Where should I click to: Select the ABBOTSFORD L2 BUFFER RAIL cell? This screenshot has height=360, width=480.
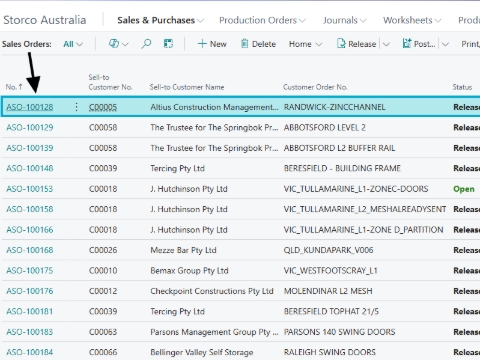[x=339, y=148]
